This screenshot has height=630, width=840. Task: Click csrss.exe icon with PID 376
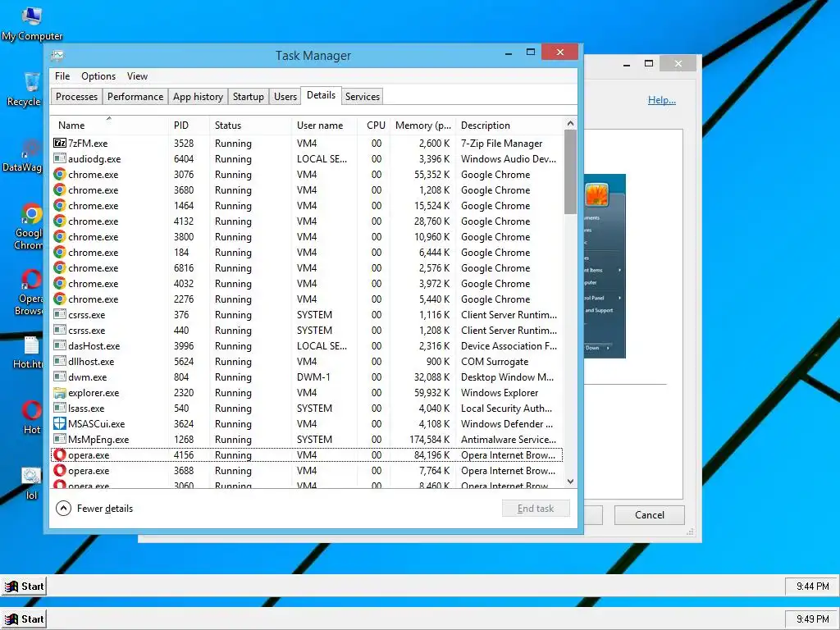(x=59, y=314)
